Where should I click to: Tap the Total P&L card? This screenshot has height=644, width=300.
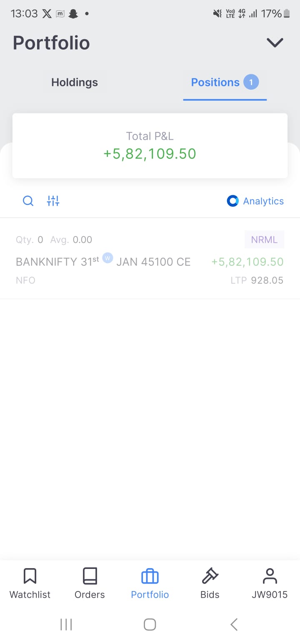pos(150,146)
